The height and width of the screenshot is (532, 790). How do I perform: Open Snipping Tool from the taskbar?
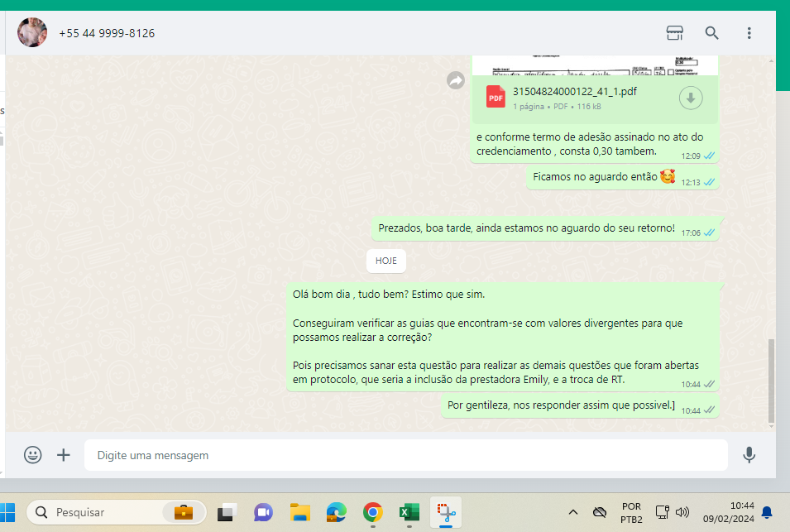click(446, 512)
